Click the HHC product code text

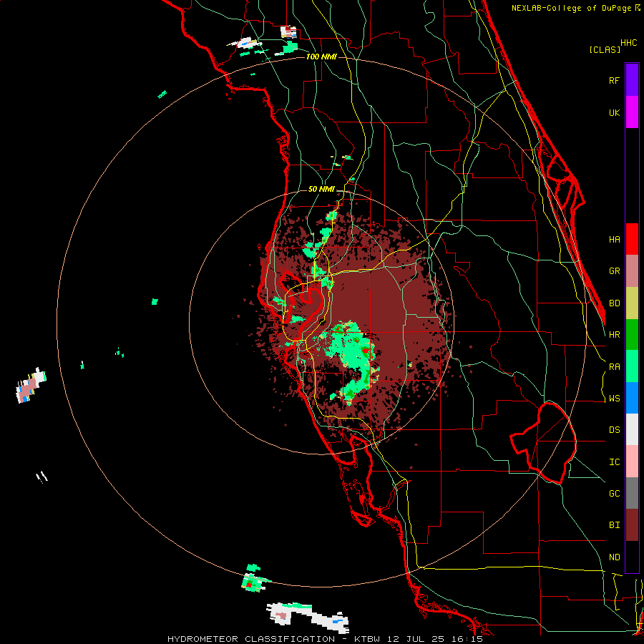click(628, 43)
